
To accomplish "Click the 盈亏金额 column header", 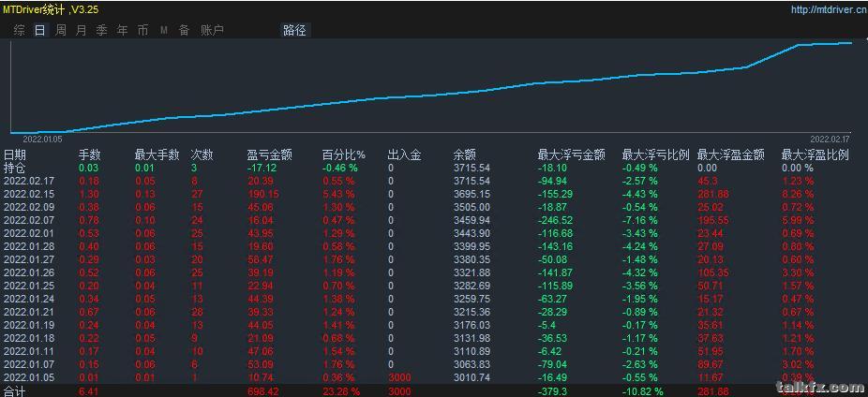I will 270,154.
